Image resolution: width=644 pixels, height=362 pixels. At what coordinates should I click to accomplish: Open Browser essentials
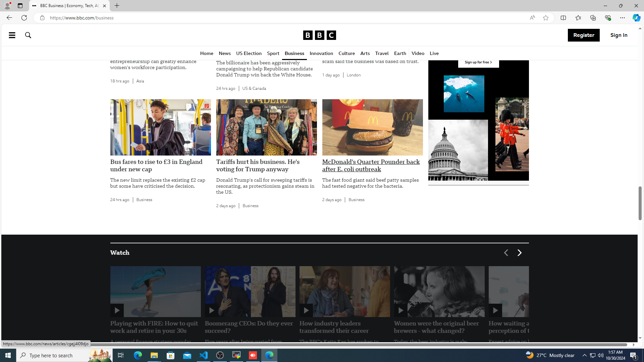point(607,18)
